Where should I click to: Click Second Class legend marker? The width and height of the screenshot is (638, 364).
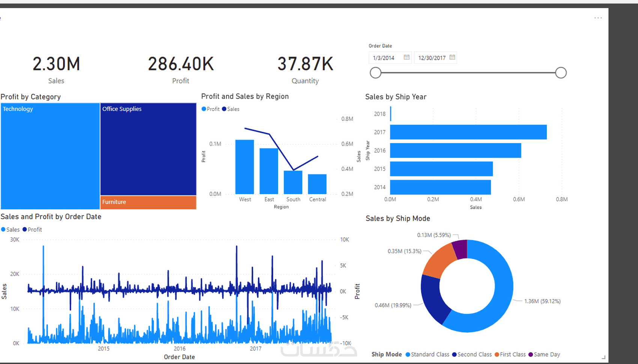point(454,355)
